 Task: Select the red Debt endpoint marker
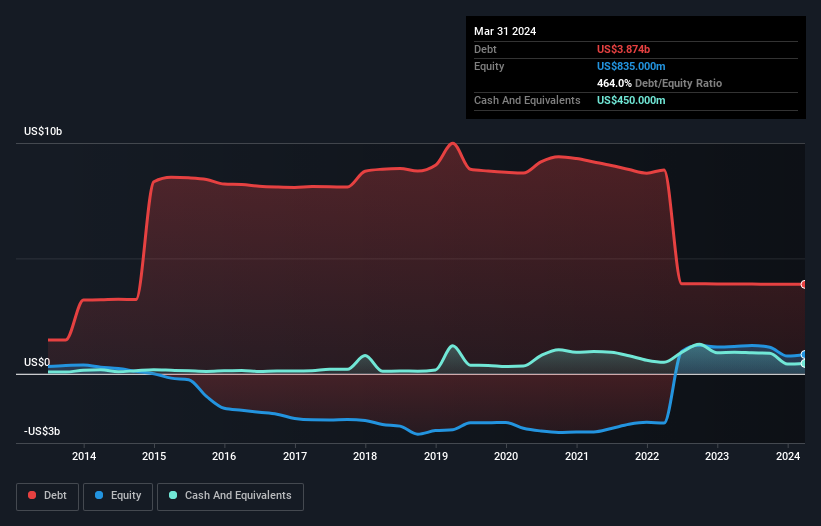click(x=804, y=285)
